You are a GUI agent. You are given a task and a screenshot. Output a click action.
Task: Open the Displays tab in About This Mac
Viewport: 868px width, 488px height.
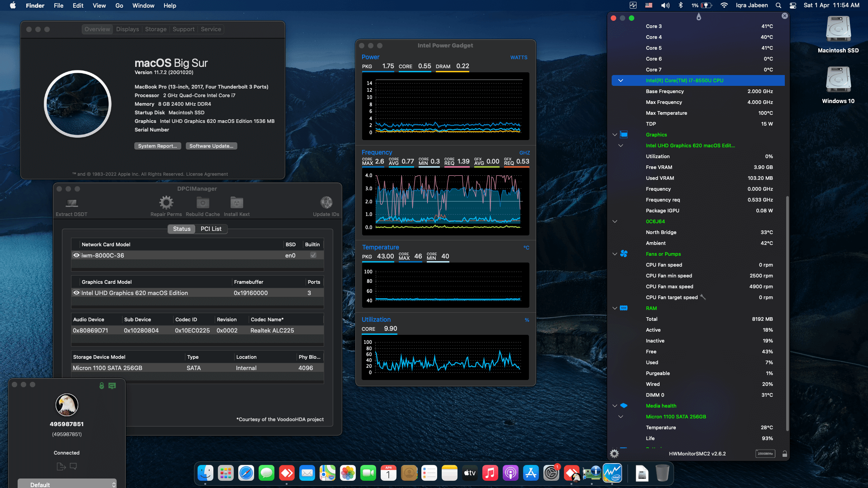click(127, 29)
